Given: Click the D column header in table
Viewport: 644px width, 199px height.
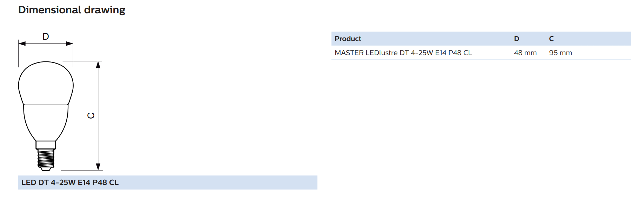Looking at the screenshot, I should coord(516,39).
